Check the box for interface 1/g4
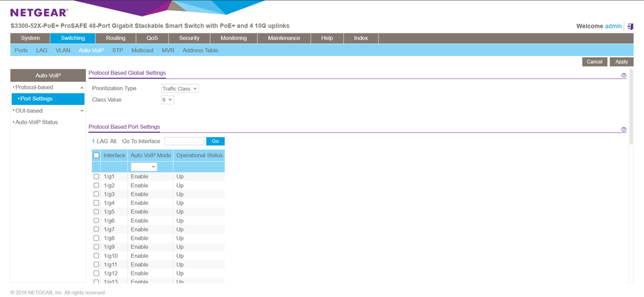 click(96, 203)
